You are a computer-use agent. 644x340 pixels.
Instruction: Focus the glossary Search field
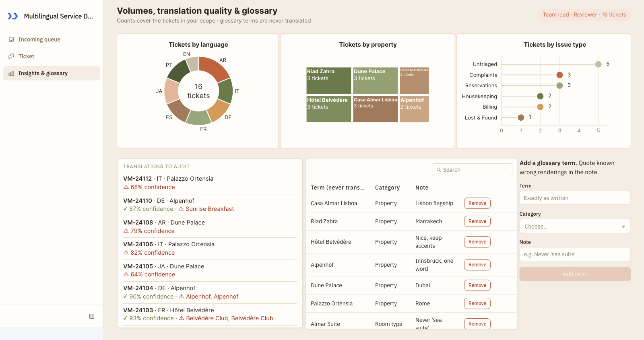point(472,170)
